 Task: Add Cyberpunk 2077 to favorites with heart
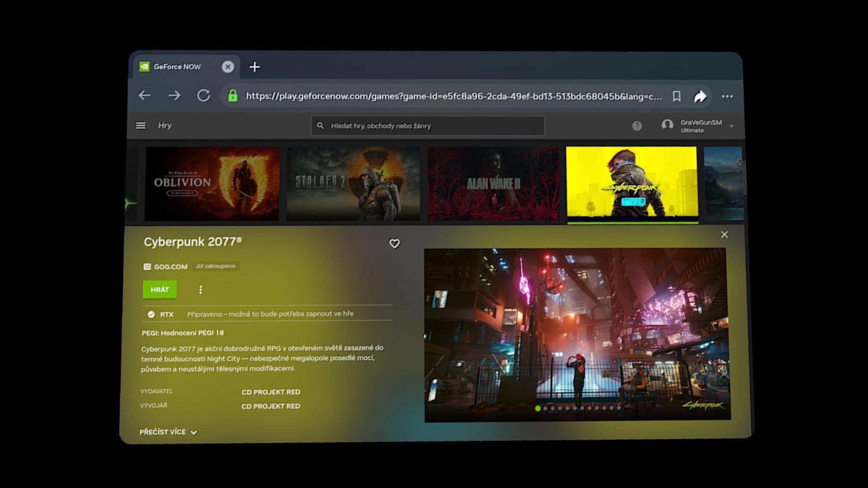point(394,244)
